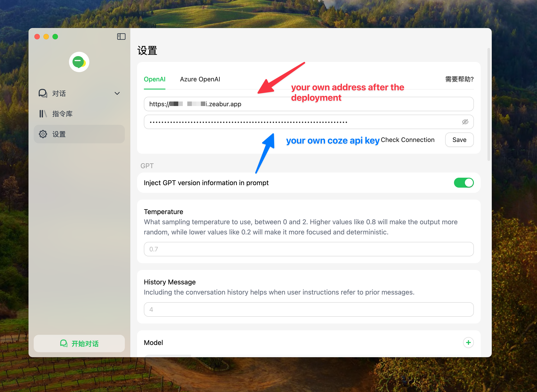Click the 对话 chat bubble icon
The height and width of the screenshot is (392, 537).
43,93
